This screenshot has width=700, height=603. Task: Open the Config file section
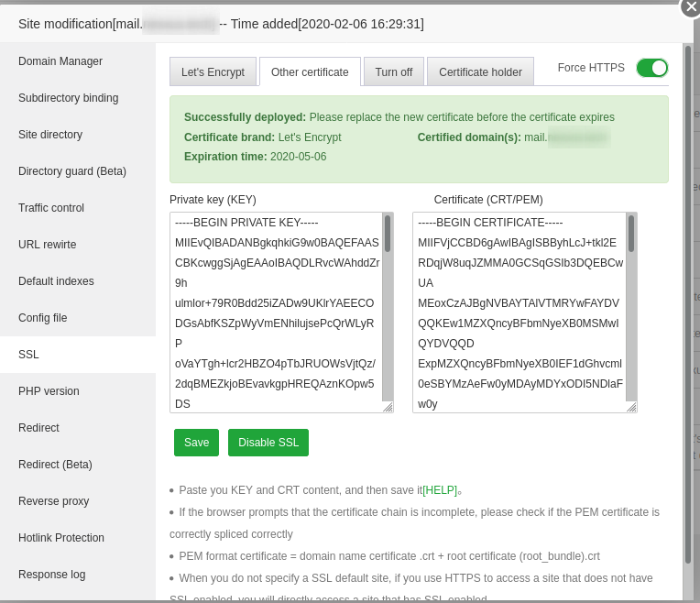[43, 318]
